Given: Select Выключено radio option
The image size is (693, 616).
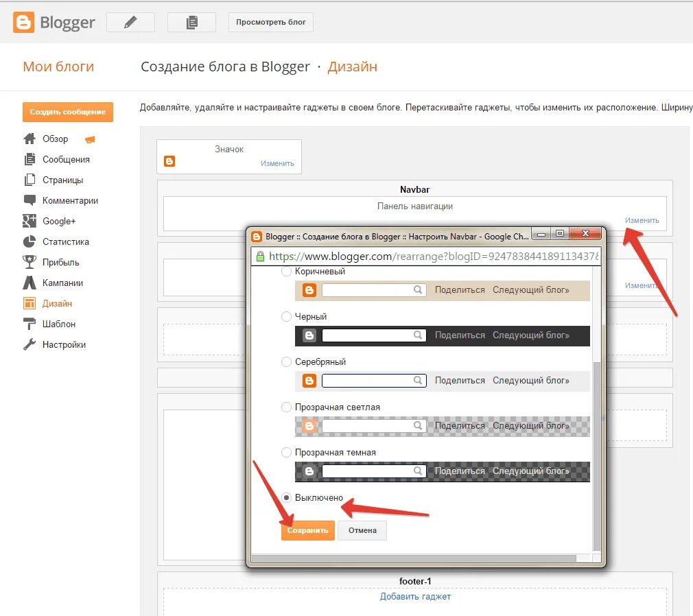Looking at the screenshot, I should tap(286, 497).
